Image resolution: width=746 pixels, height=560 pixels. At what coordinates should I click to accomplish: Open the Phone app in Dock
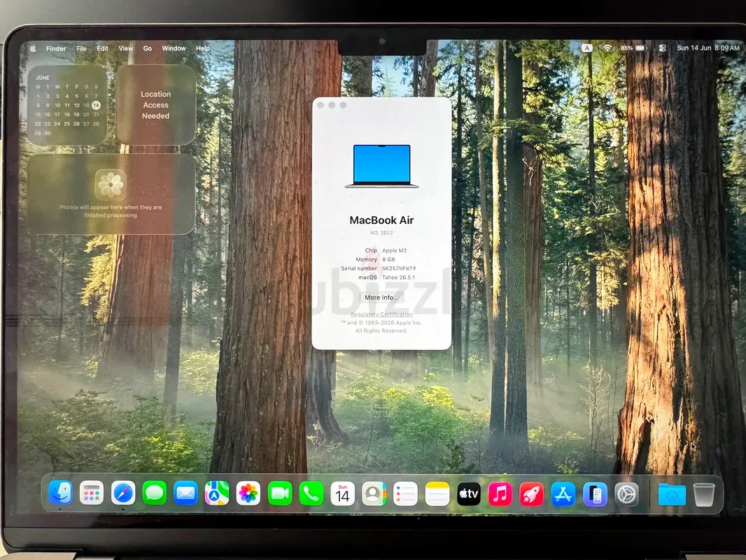[x=311, y=494]
